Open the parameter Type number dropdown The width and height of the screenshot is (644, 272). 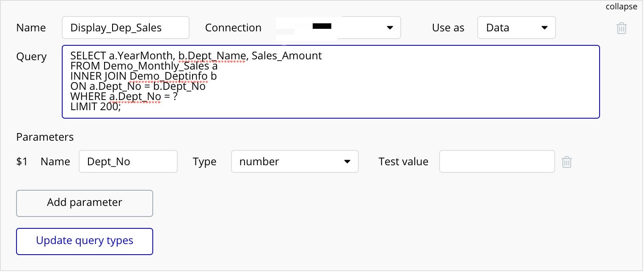(294, 161)
